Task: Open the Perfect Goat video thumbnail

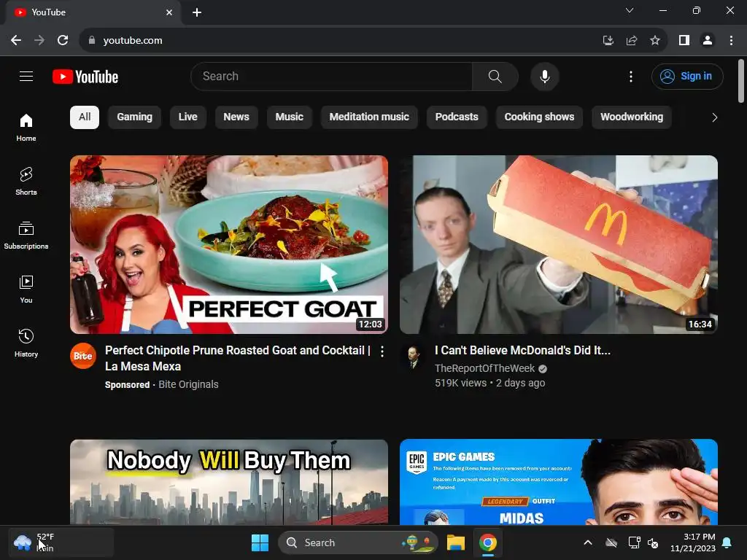Action: coord(228,245)
